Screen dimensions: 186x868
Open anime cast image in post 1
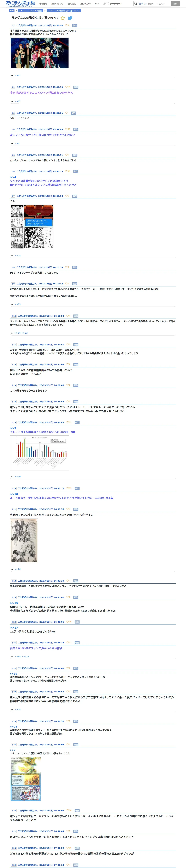tap(40, 53)
